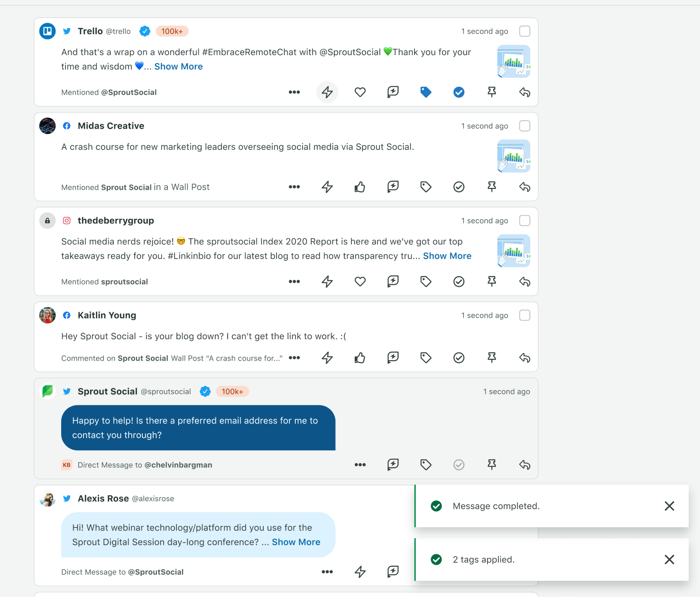Screen dimensions: 700x597
Task: Open thedeberrygroup post image thumbnail
Action: [514, 251]
